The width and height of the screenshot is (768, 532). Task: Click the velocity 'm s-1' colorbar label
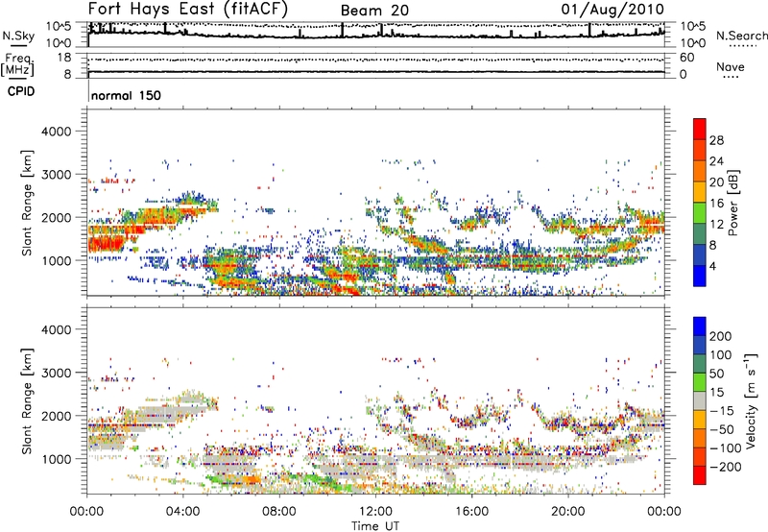tap(750, 400)
